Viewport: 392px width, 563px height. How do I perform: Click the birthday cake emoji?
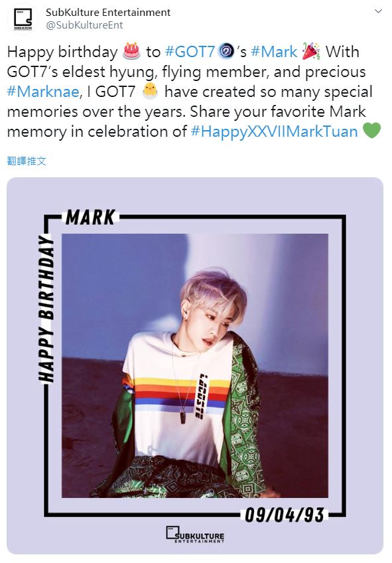[x=131, y=51]
